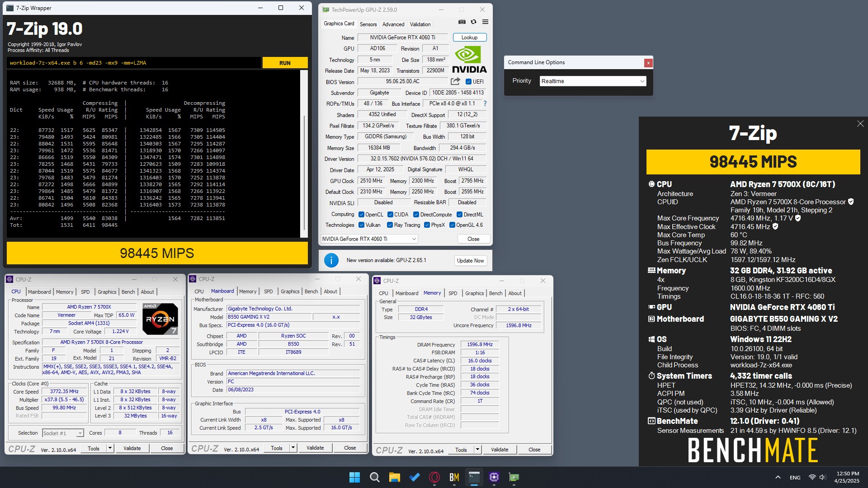This screenshot has height=488, width=868.
Task: Click the Lookup button in GPU-Z
Action: (x=469, y=38)
